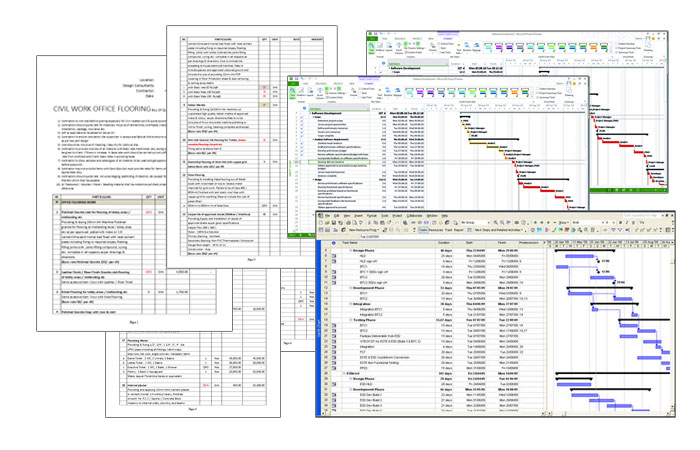Viewport: 700px width, 450px height.
Task: Click Insert Column in the middle Project window
Action: (x=320, y=93)
